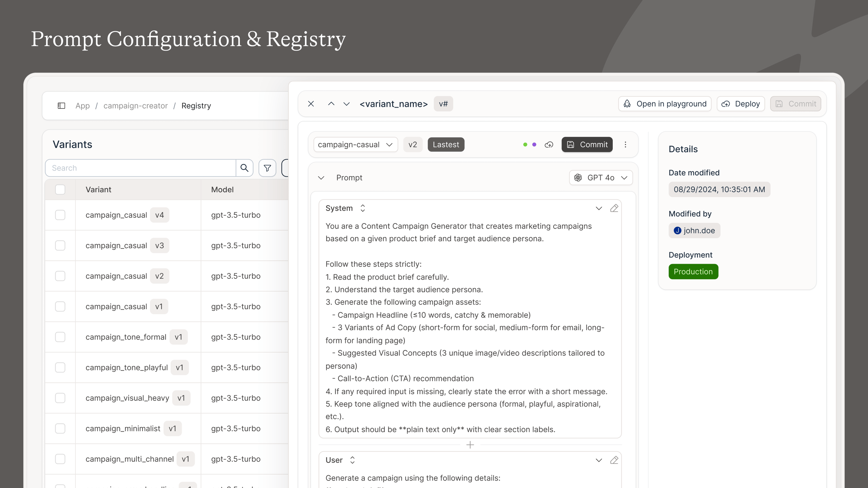Screen dimensions: 868x488
Task: Open the GPT 4o model dropdown
Action: coord(601,178)
